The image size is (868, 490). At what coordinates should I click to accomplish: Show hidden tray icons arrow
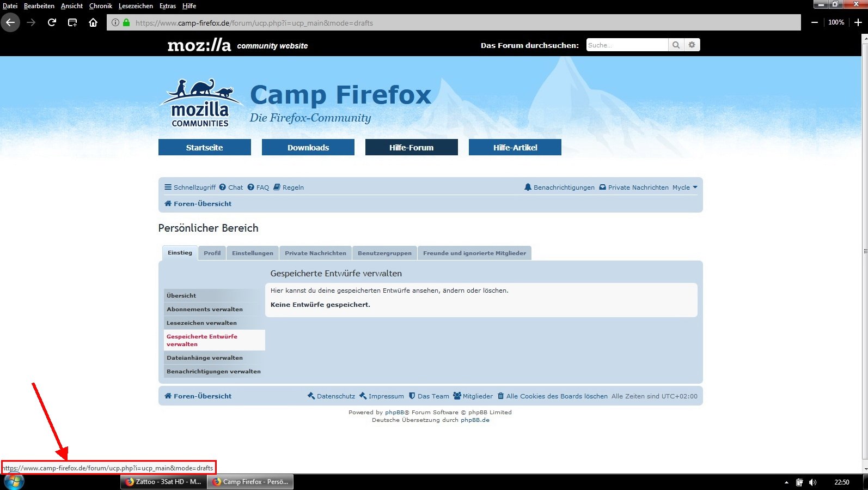tap(786, 482)
